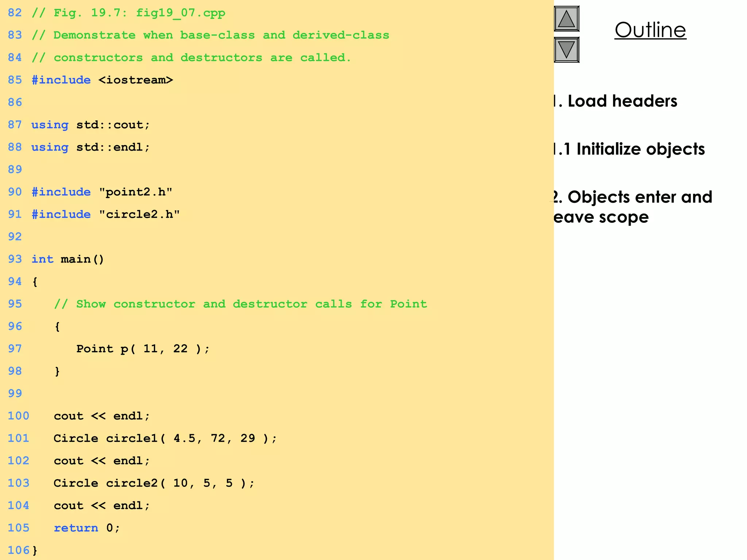Click the 'cout << endl;' on line 104

point(102,506)
